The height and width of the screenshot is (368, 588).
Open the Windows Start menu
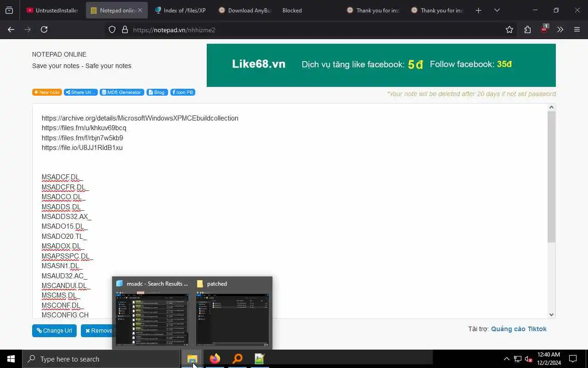tap(11, 359)
